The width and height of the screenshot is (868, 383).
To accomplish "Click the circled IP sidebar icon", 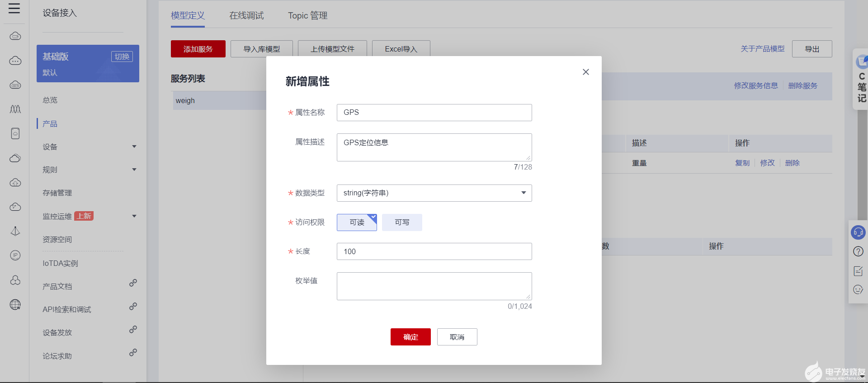I will [15, 255].
